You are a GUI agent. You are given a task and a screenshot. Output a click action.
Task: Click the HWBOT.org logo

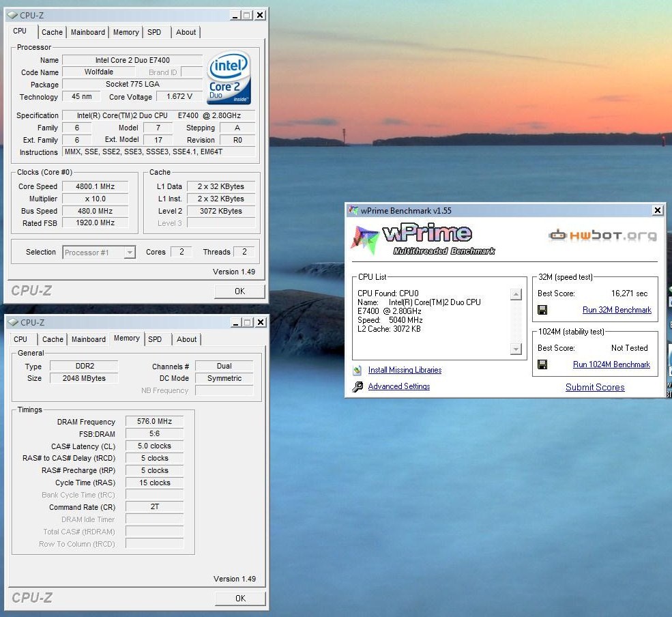coord(602,235)
